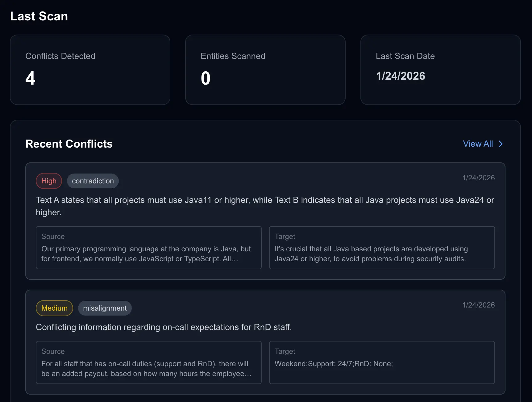This screenshot has height=402, width=532.
Task: Click the contradiction type tag
Action: coord(93,181)
